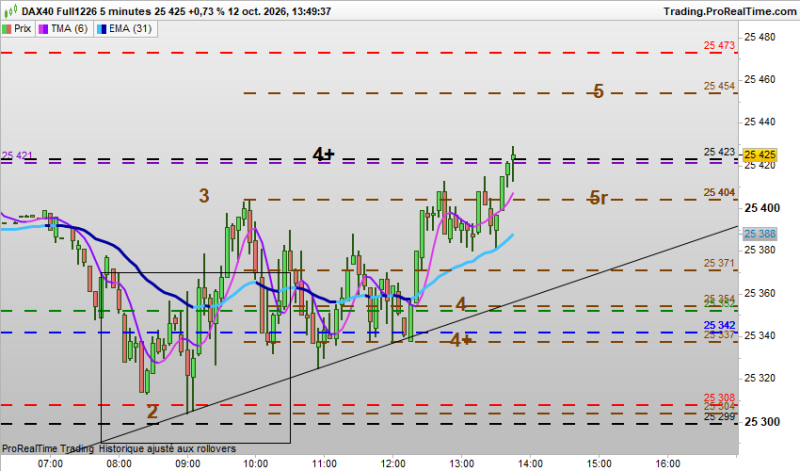
Task: Select the brown '2' wave annotation
Action: 152,411
